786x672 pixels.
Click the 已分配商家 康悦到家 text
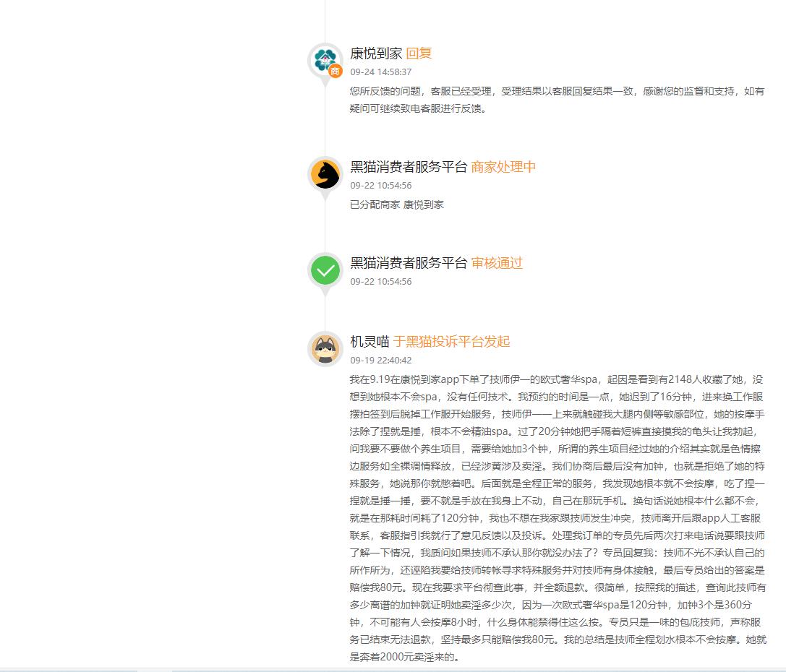(x=397, y=204)
